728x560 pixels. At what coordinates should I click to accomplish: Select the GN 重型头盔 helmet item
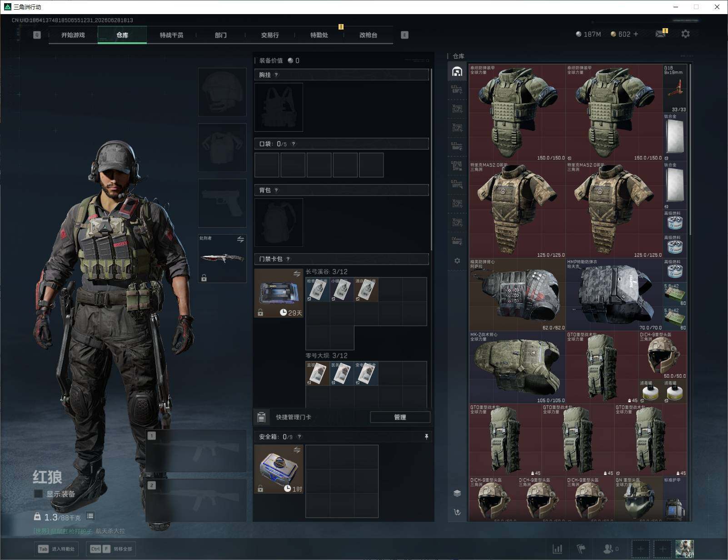tap(638, 499)
